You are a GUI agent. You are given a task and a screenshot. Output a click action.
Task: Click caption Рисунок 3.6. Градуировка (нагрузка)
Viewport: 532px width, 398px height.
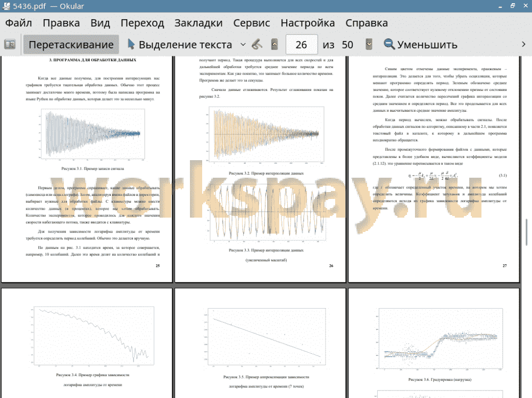(440, 379)
